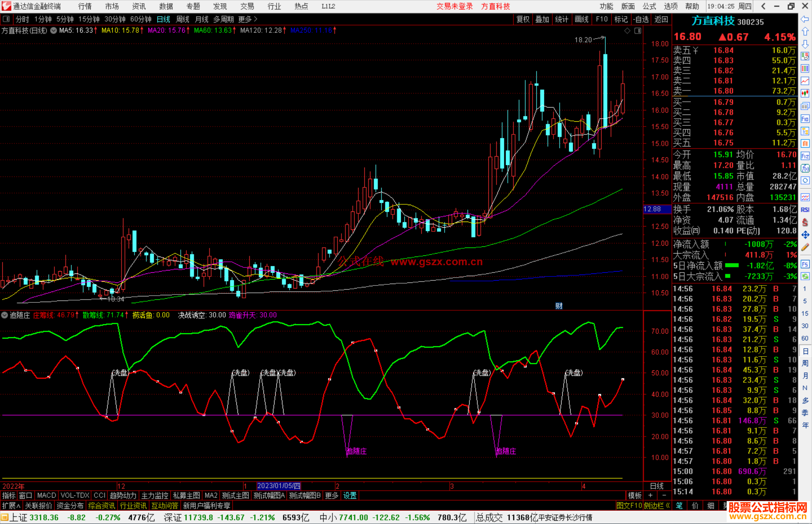
Task: Click the 复权 button
Action: click(523, 19)
